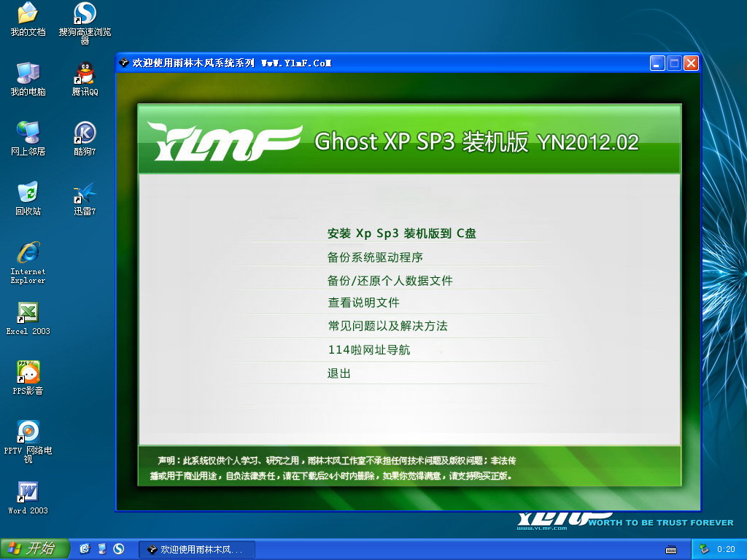This screenshot has height=560, width=747.
Task: Launch the 迅雷7 download shortcut
Action: point(85,198)
